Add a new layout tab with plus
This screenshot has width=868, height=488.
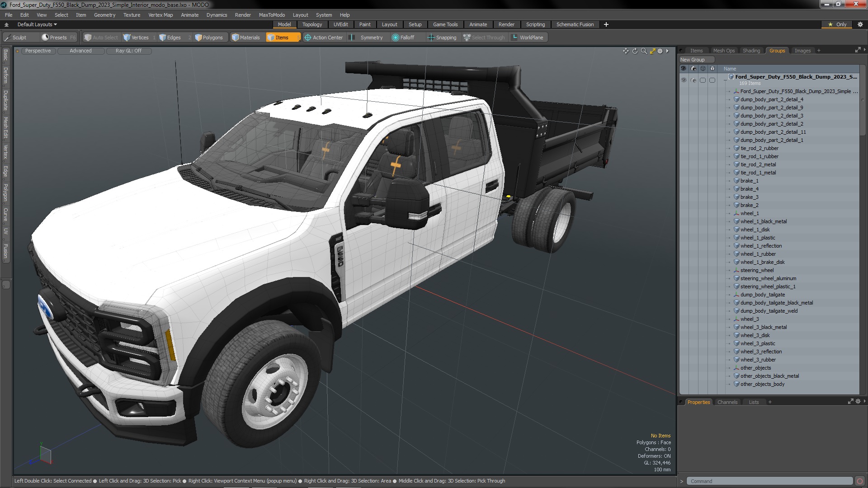point(606,24)
